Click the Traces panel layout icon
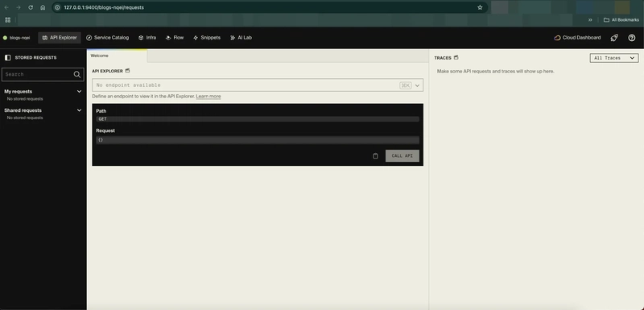 (x=456, y=58)
